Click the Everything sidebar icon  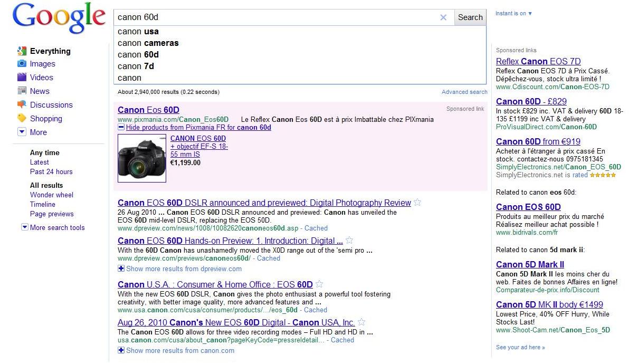tap(22, 51)
